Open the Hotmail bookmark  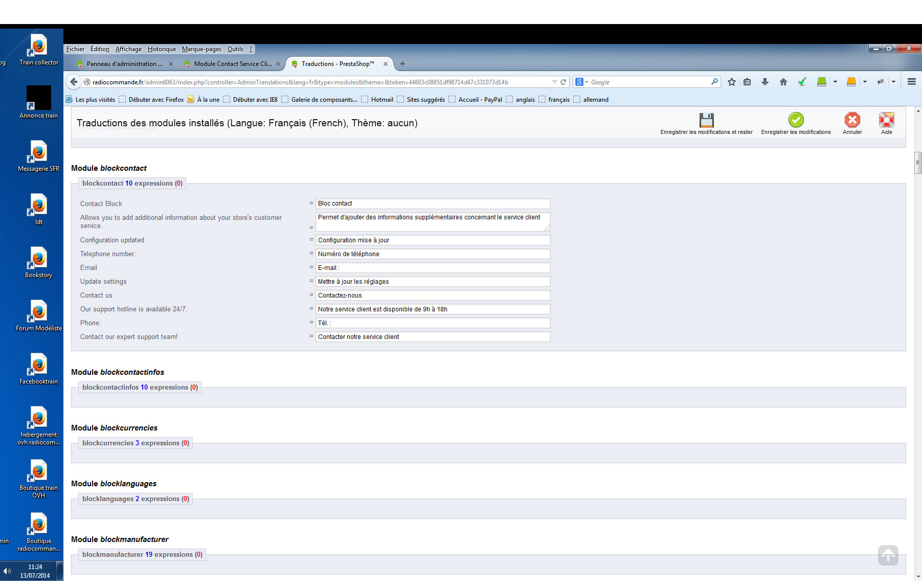[x=377, y=100]
